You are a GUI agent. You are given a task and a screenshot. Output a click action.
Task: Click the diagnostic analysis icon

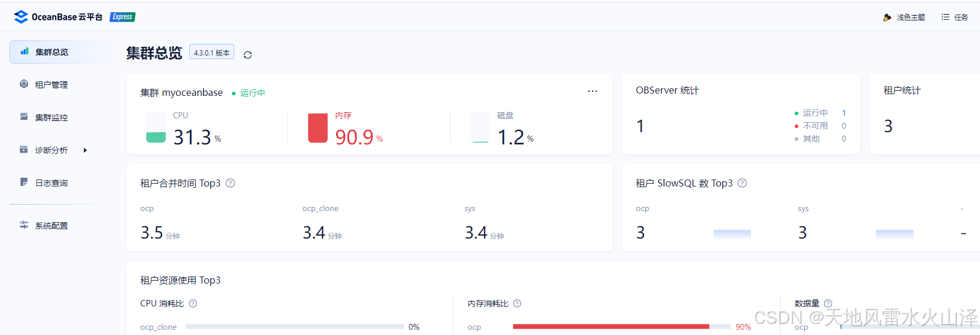click(24, 150)
